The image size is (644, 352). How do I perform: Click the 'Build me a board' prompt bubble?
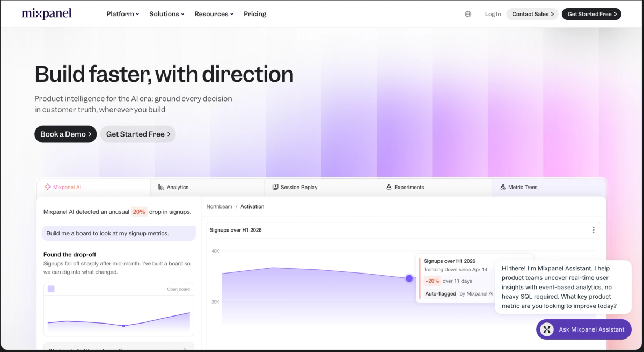[119, 233]
